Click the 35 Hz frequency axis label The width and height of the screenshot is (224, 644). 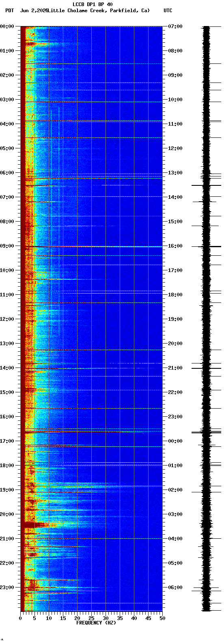pyautogui.click(x=120, y=618)
